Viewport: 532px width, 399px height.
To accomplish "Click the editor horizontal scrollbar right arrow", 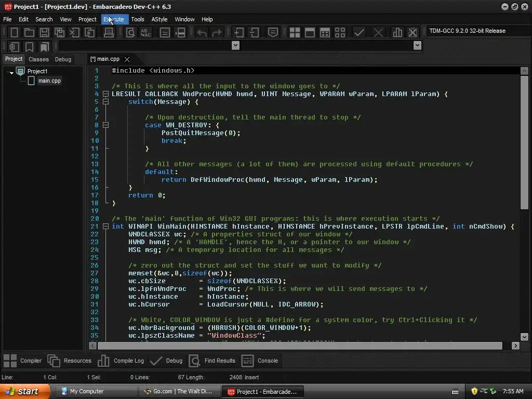I will point(516,345).
